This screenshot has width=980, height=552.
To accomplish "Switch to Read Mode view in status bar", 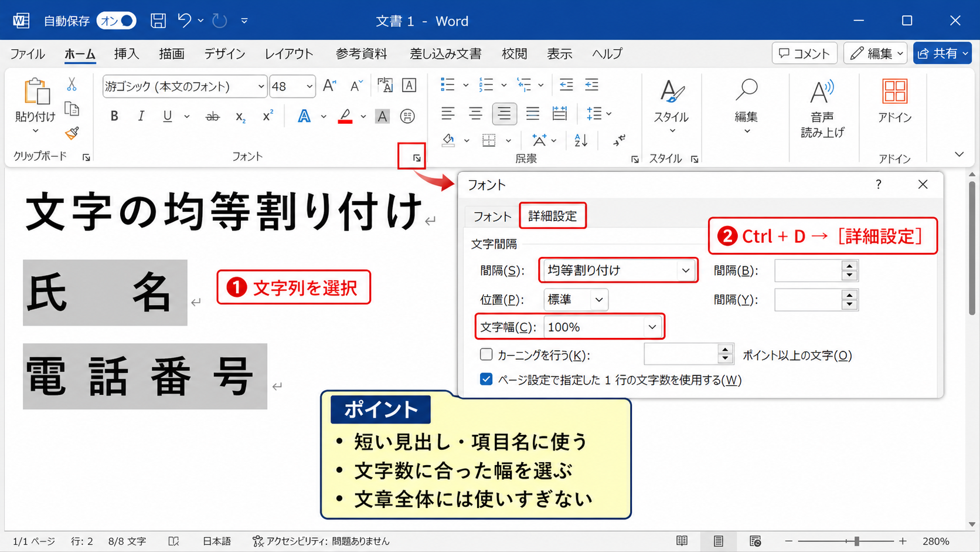I will tap(682, 541).
